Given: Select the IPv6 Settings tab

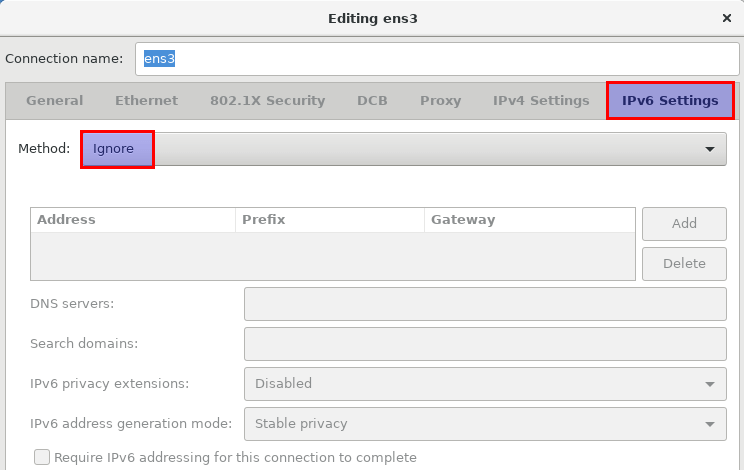Looking at the screenshot, I should click(670, 101).
